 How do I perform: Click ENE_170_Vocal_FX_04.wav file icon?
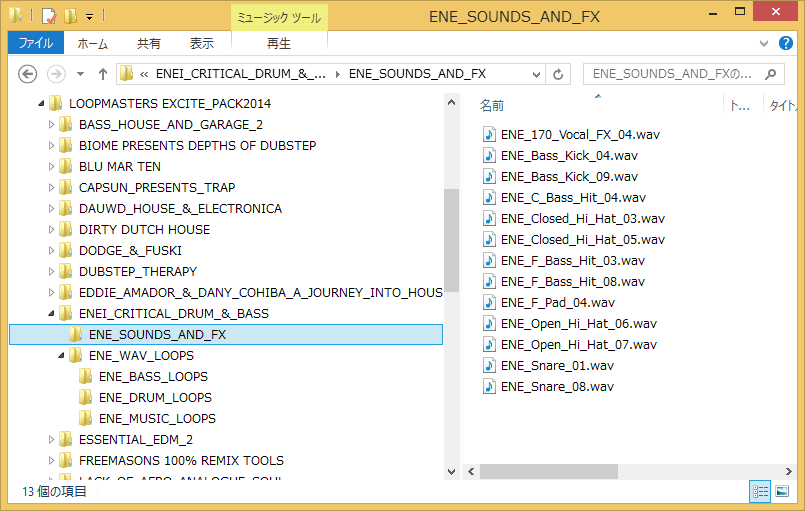pos(489,135)
